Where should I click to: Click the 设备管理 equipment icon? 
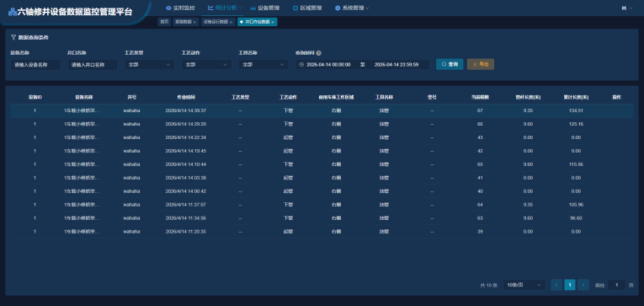click(x=253, y=8)
